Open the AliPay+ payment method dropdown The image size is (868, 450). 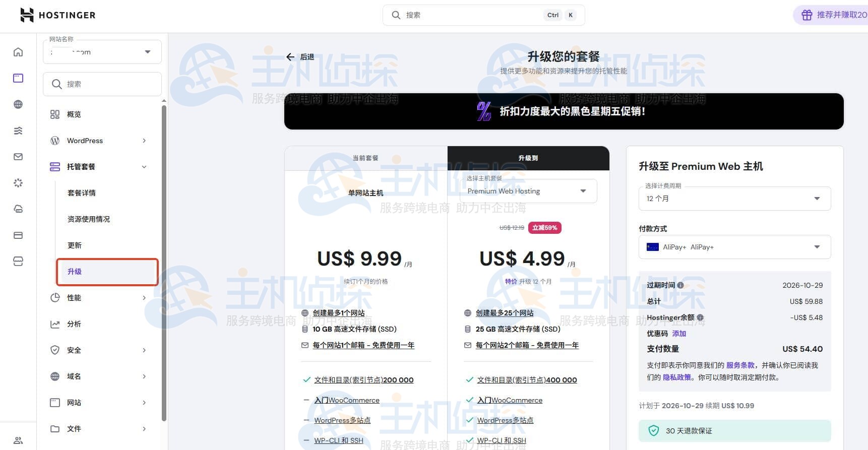pos(734,247)
